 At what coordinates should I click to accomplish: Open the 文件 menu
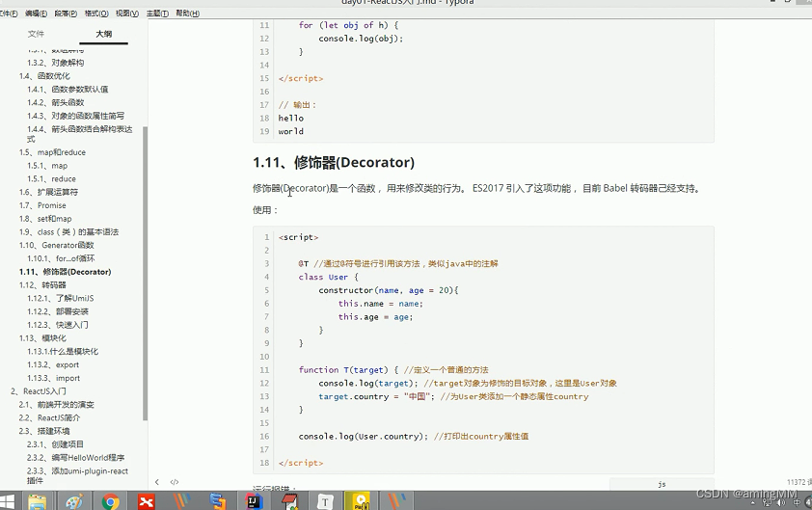[9, 13]
